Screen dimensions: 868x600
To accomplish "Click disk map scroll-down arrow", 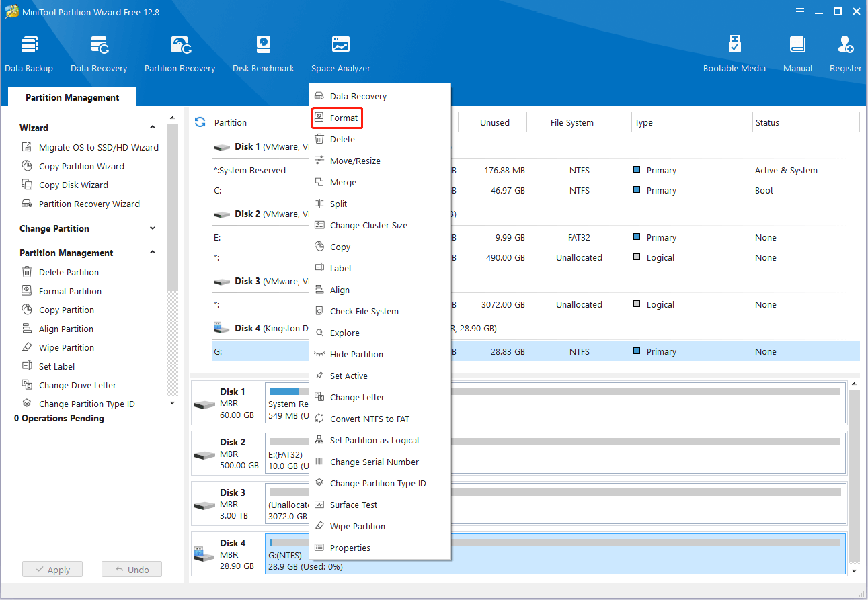I will pos(855,571).
